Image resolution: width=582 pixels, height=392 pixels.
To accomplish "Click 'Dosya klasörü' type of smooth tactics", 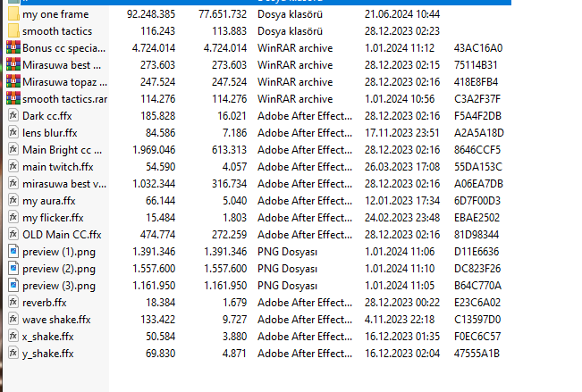I will pyautogui.click(x=291, y=31).
